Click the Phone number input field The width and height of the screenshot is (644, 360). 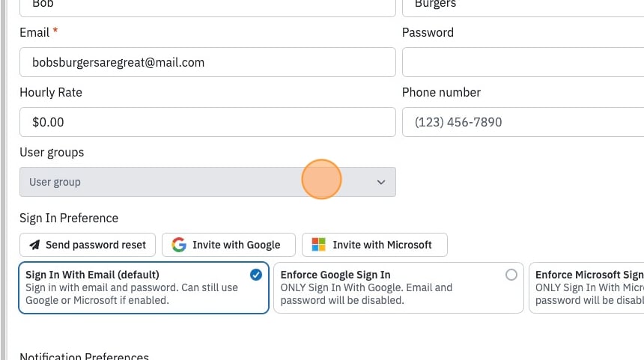coord(523,122)
